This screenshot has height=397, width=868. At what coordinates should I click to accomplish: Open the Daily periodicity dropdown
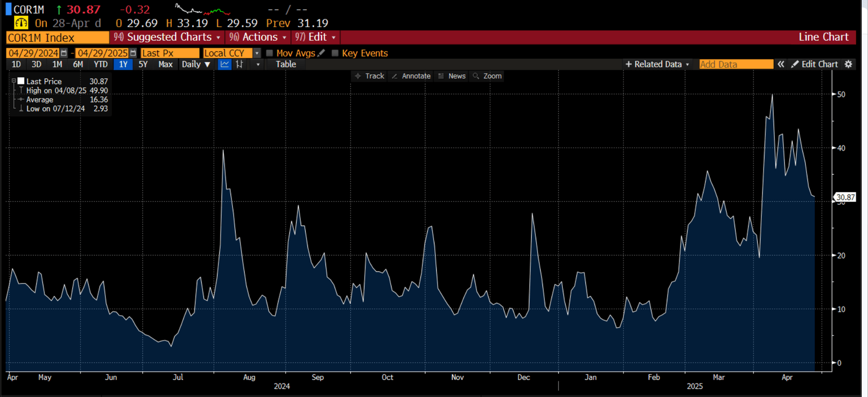[196, 64]
